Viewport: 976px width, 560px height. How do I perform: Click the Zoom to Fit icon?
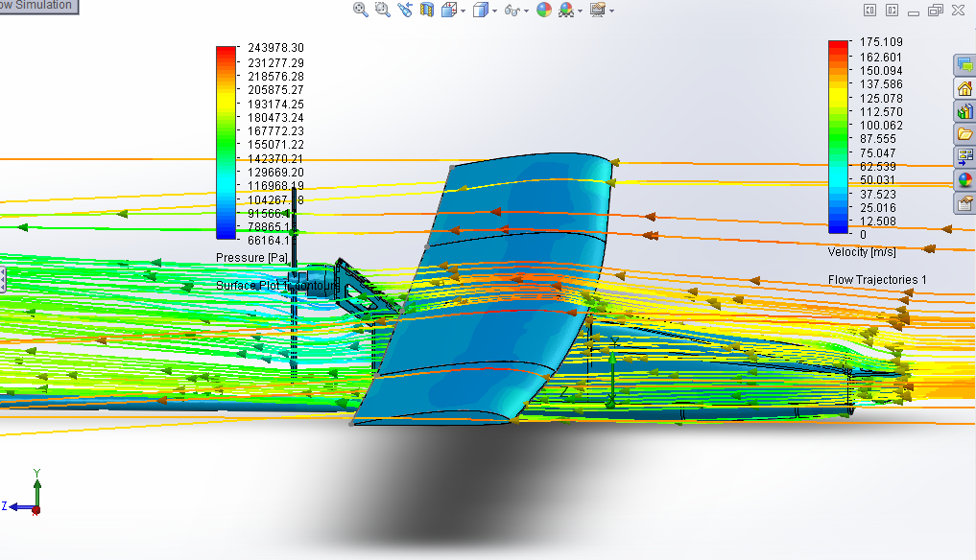pos(361,10)
